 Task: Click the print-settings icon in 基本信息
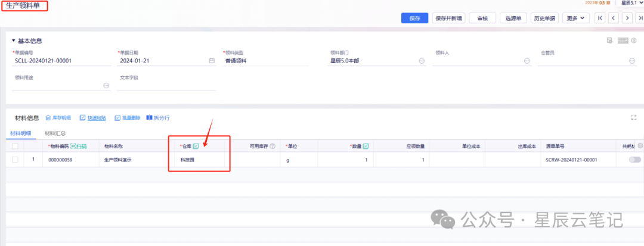[x=610, y=41]
